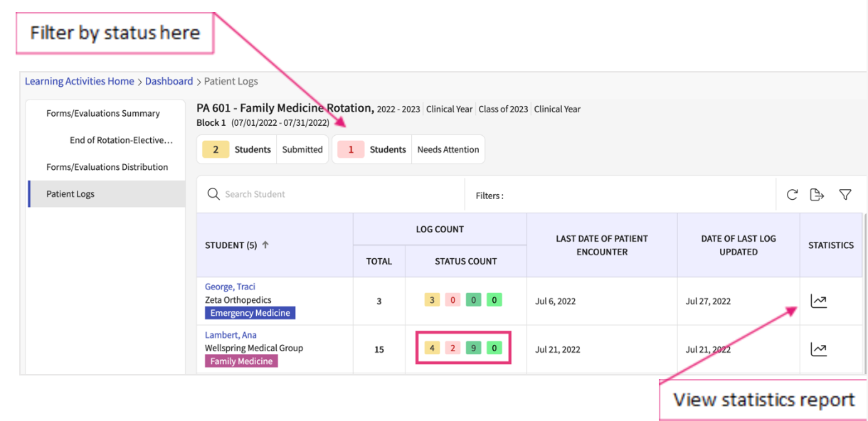Click the search magnifier icon
The width and height of the screenshot is (868, 421).
point(213,194)
